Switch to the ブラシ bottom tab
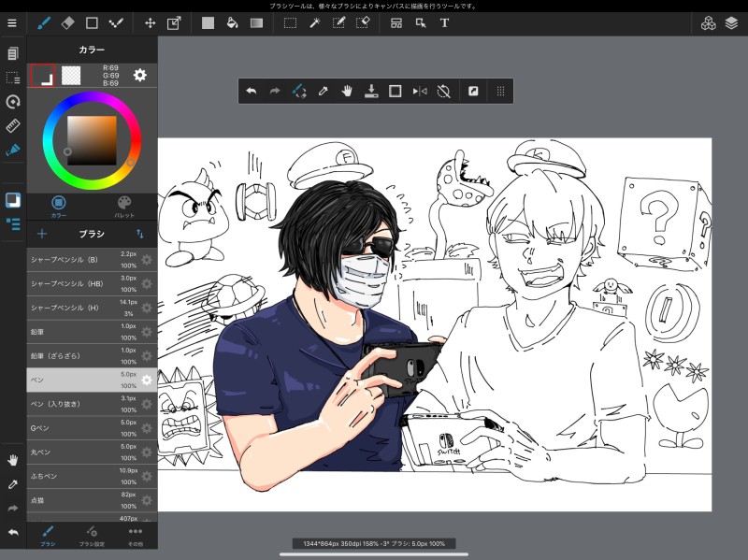This screenshot has height=560, width=748. 48,536
